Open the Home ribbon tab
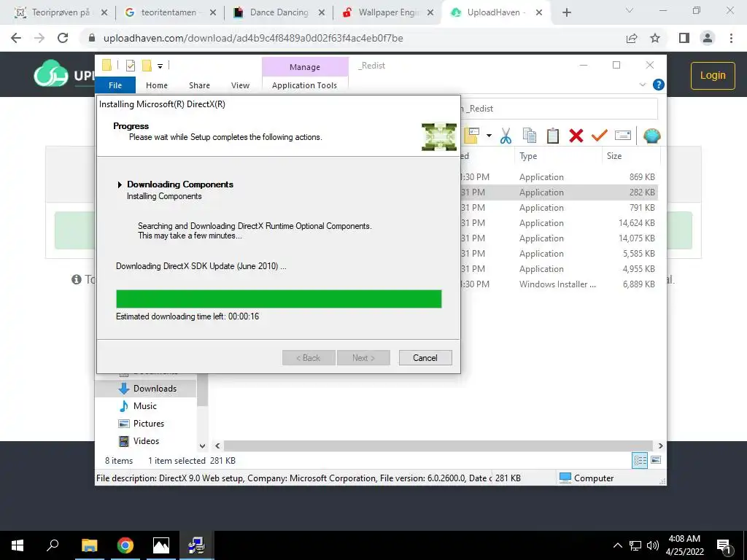Viewport: 747px width, 560px height. click(x=157, y=85)
